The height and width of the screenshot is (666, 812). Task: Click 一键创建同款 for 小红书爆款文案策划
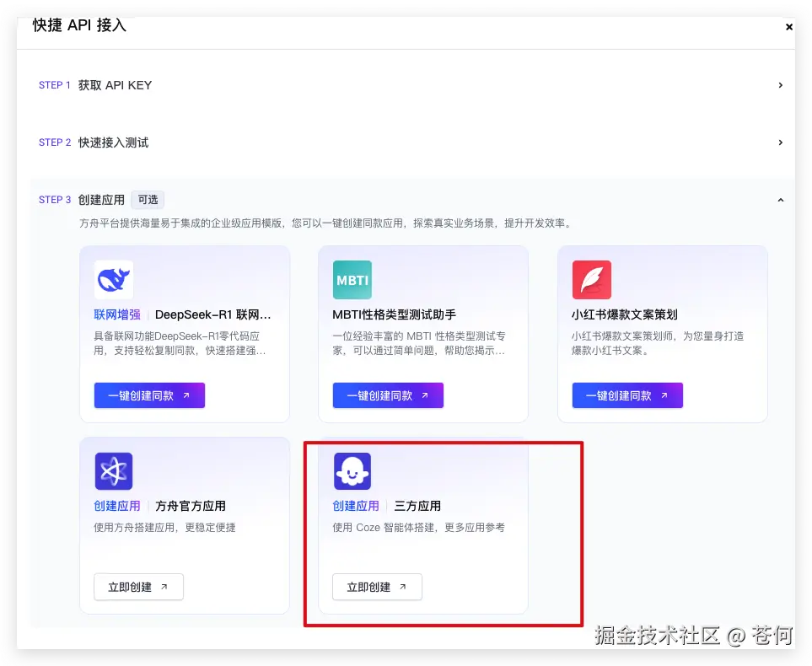coord(626,395)
